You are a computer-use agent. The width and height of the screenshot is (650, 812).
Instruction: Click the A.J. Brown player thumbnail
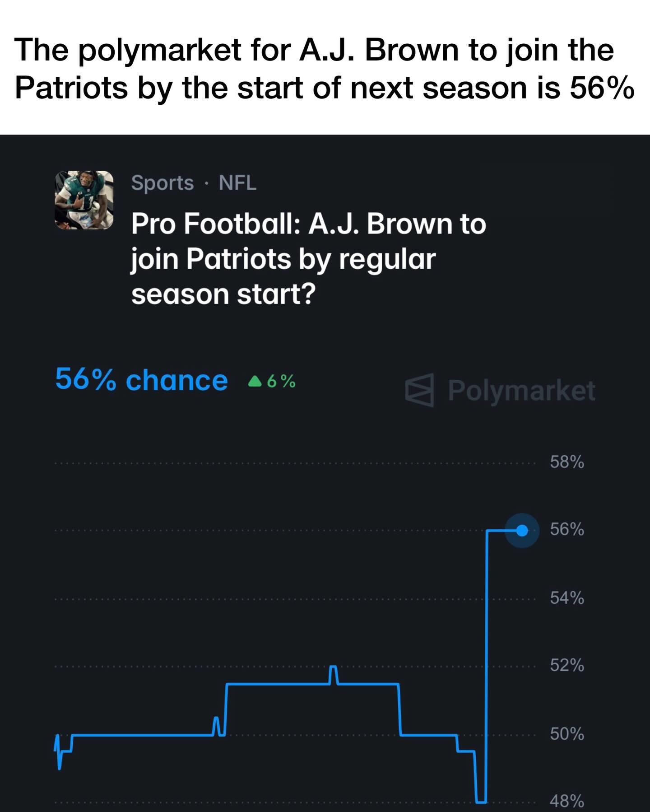pyautogui.click(x=84, y=200)
